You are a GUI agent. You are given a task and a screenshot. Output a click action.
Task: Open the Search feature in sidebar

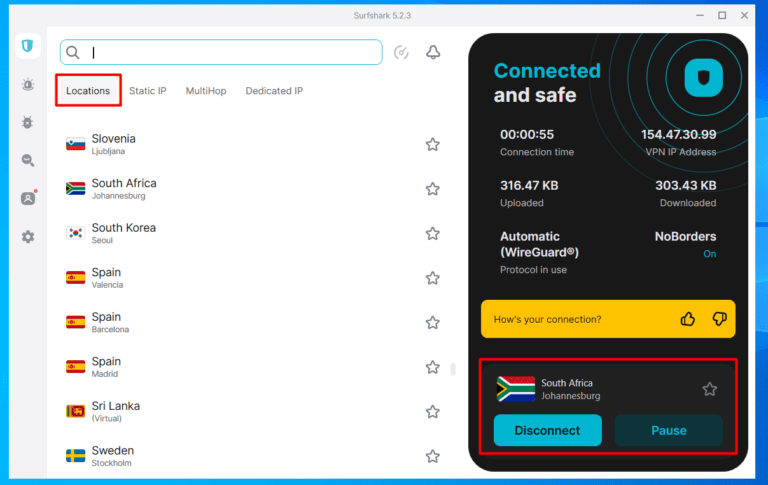27,160
